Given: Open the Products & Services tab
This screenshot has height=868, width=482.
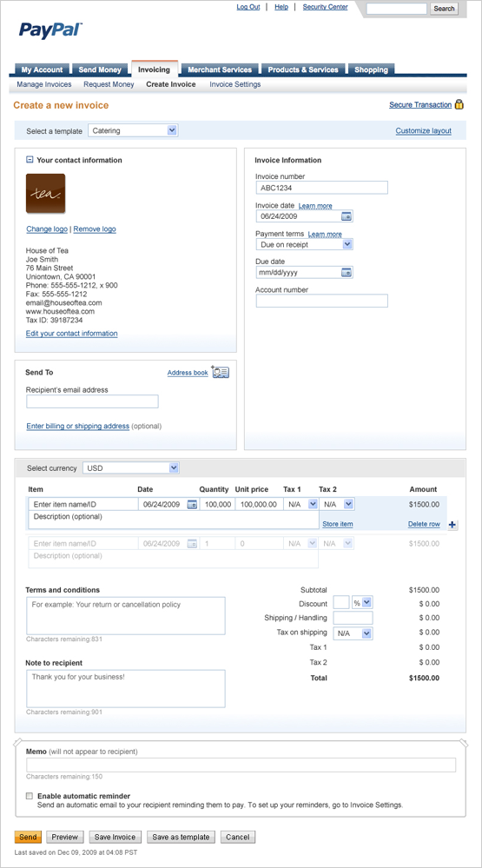Looking at the screenshot, I should click(x=303, y=70).
